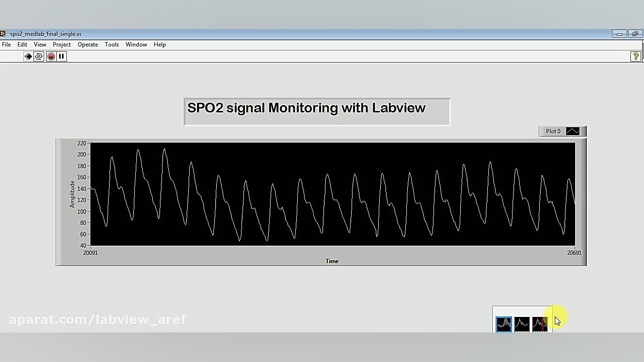Click the Time axis label

pyautogui.click(x=332, y=261)
